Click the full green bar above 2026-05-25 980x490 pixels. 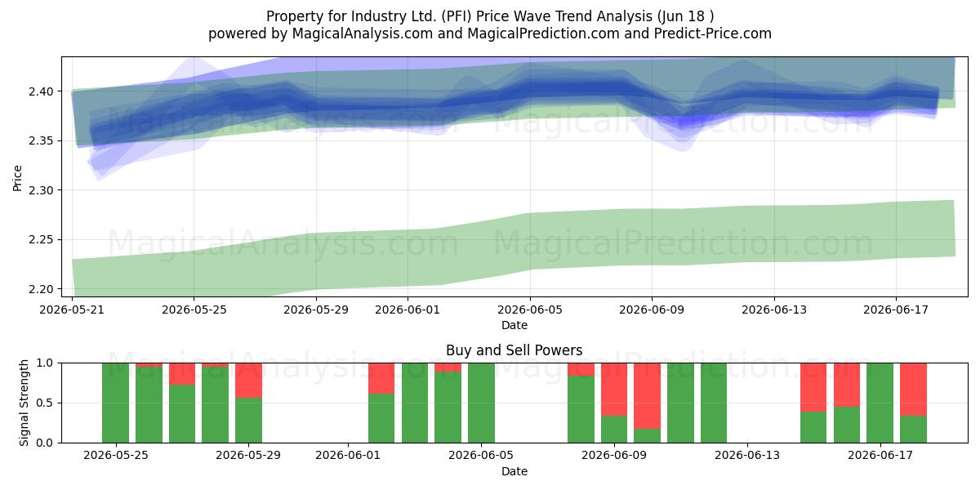pos(115,403)
